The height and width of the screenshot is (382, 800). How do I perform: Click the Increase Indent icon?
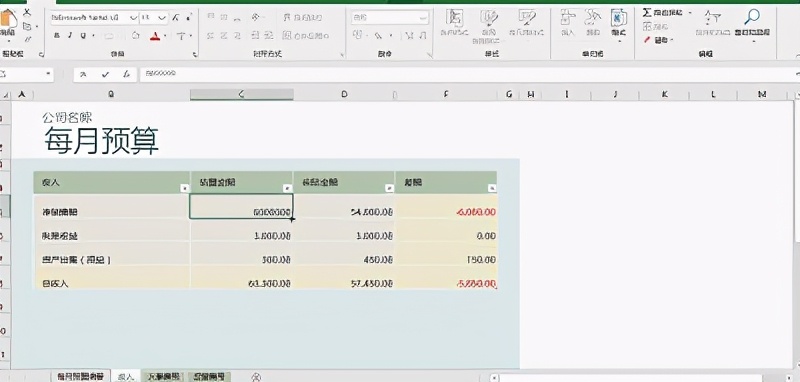click(x=269, y=36)
